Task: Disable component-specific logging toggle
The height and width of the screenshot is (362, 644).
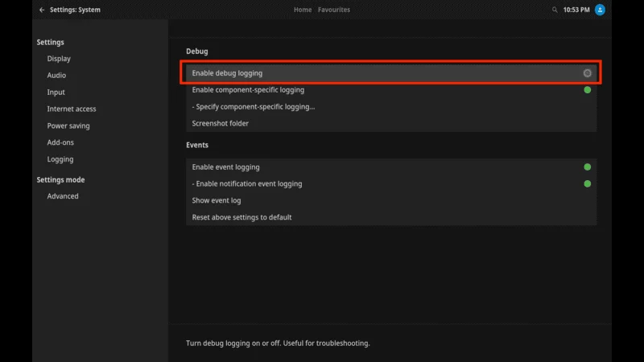Action: tap(588, 90)
